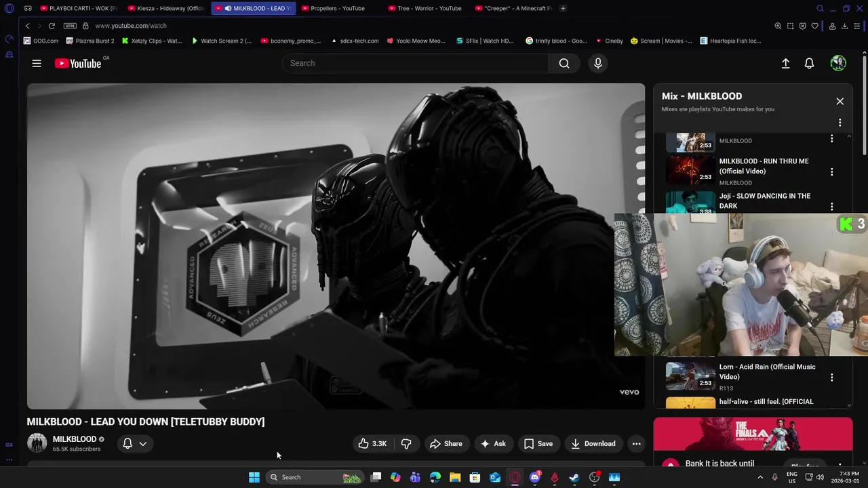The width and height of the screenshot is (868, 488).
Task: Select Lorn - Acid Rain thumbnail
Action: coord(690,376)
